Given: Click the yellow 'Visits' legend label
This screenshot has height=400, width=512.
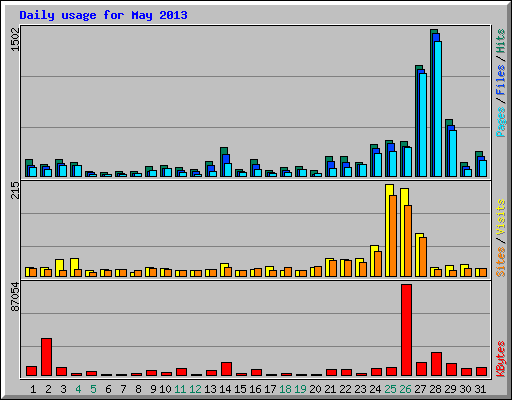Looking at the screenshot, I should (x=500, y=218).
